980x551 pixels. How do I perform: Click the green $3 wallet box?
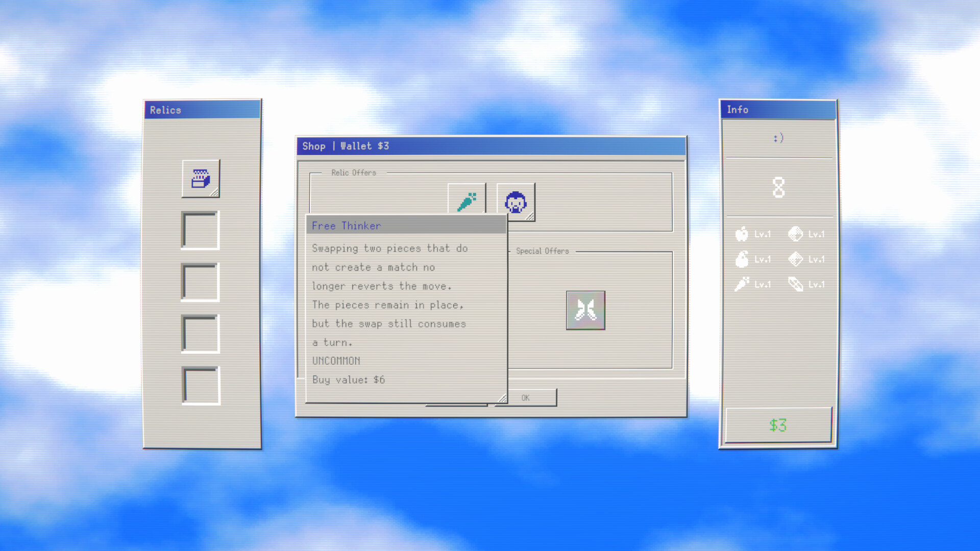point(778,425)
